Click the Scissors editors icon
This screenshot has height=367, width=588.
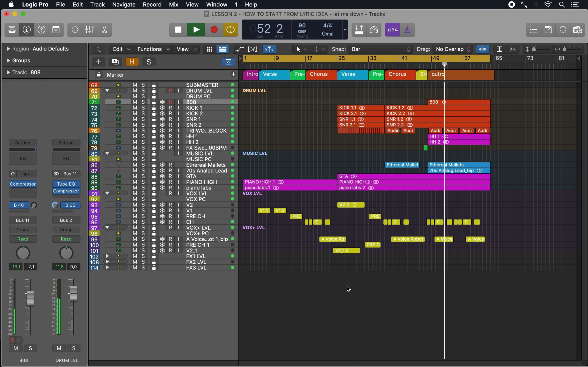(x=105, y=30)
